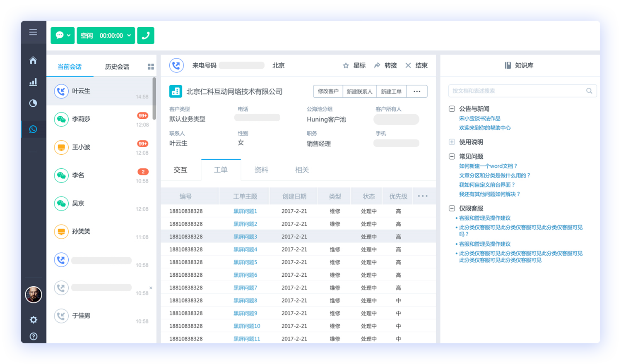
Task: Open ticket 黑屏问题3
Action: [x=245, y=237]
